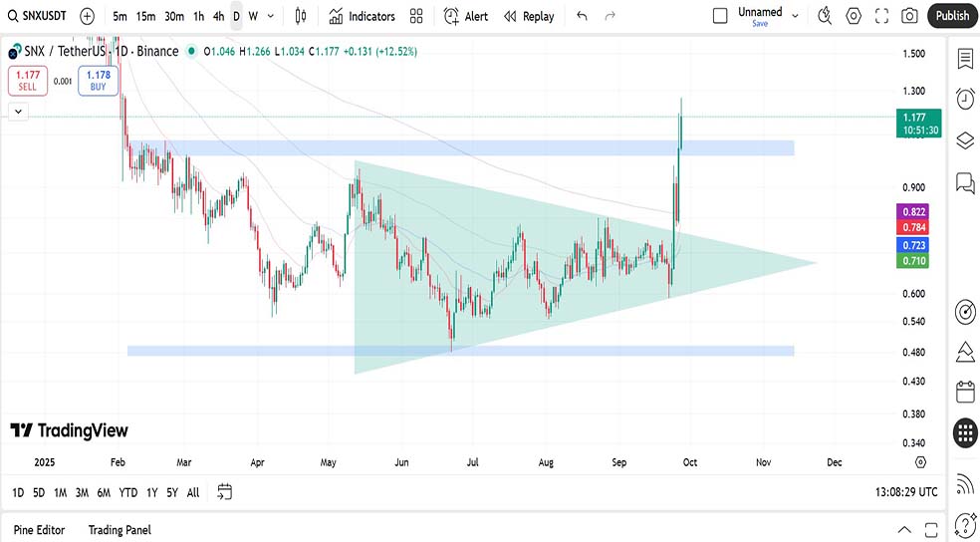
Task: Click the purple 0.822 indicator price label
Action: [912, 211]
